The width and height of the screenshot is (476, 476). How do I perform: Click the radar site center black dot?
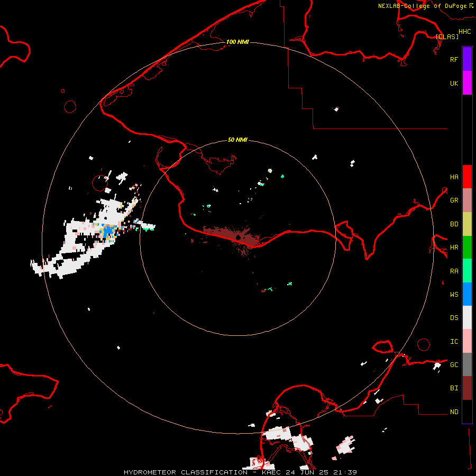239,237
